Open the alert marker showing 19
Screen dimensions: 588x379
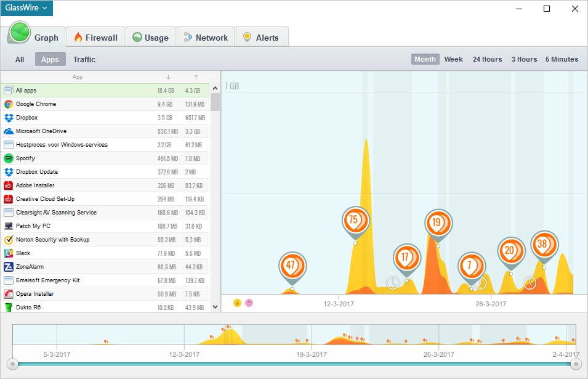(438, 223)
